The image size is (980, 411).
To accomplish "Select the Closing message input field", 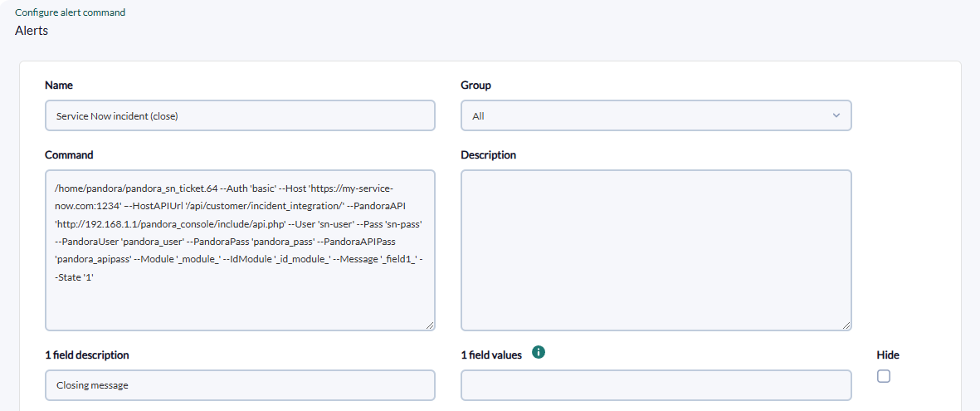I will [240, 385].
